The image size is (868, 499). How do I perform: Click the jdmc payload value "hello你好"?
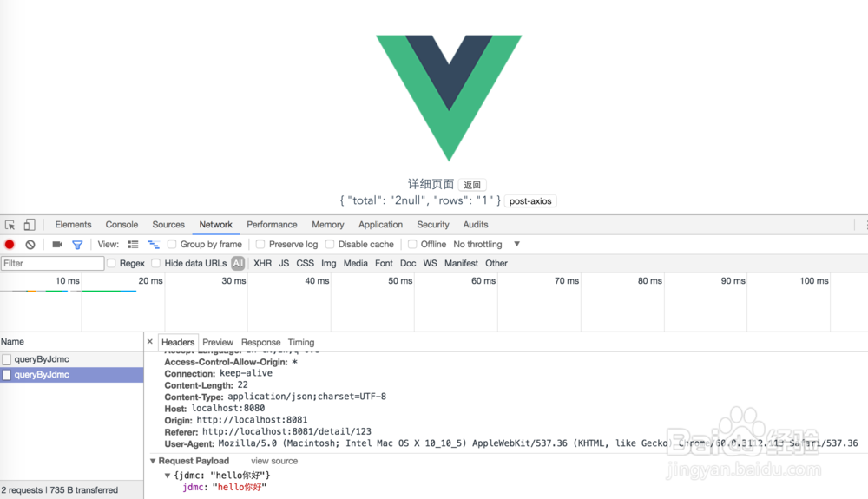(240, 488)
